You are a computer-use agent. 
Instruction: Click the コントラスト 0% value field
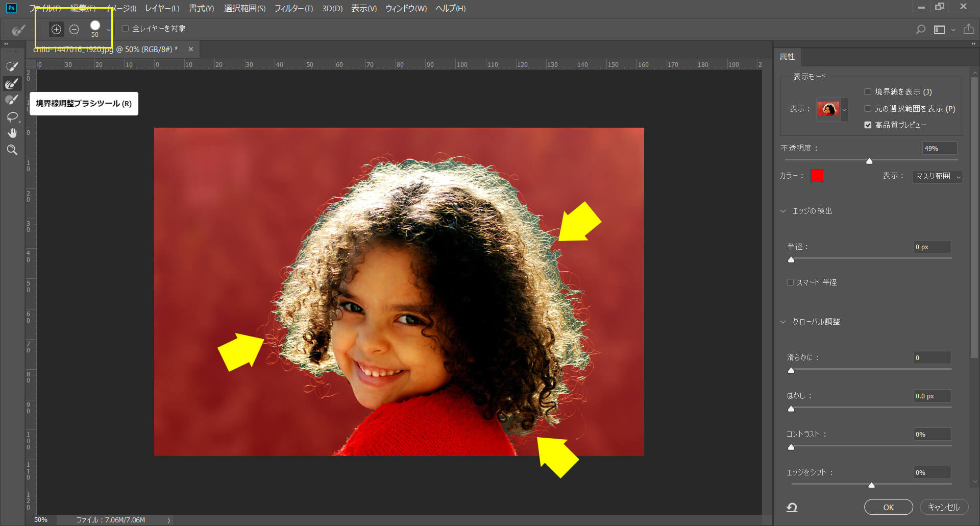coord(932,434)
